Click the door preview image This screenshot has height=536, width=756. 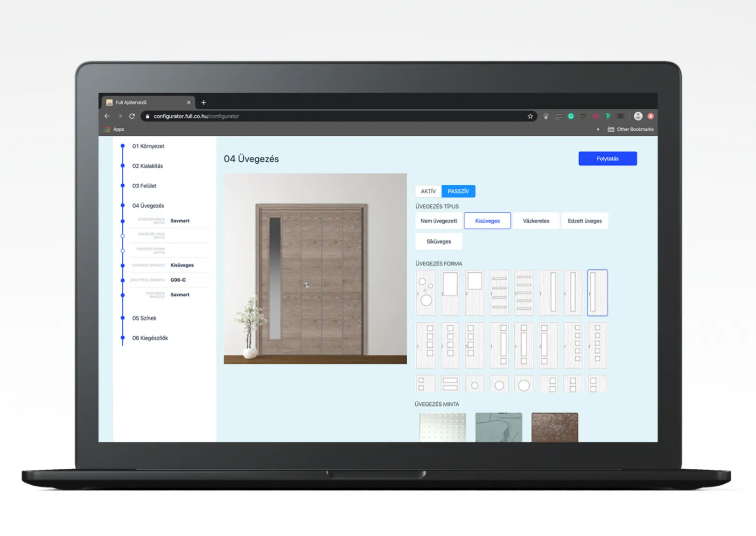click(x=315, y=269)
